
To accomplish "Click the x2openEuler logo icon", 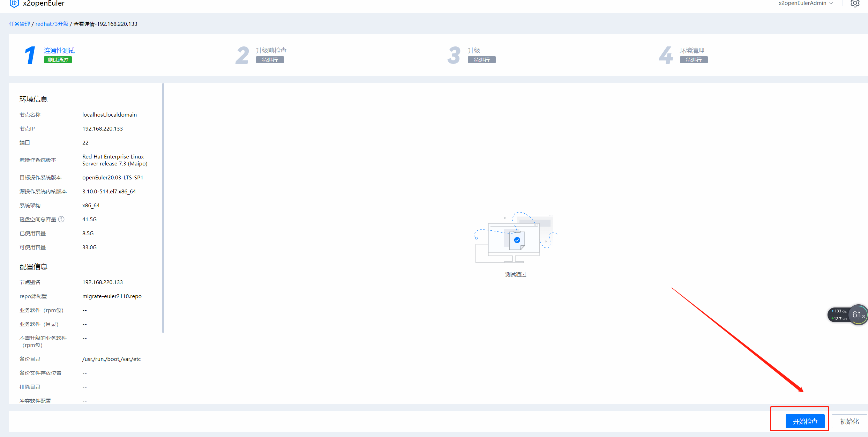I will [14, 3].
